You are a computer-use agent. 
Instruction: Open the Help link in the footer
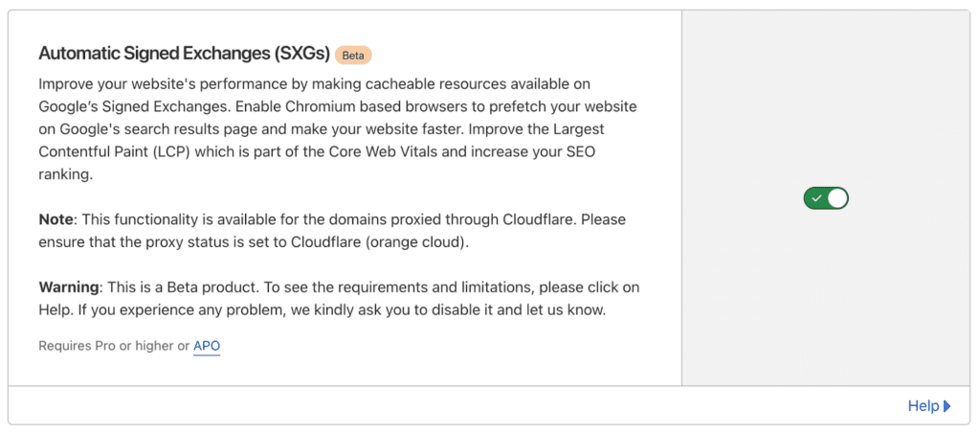[x=923, y=406]
